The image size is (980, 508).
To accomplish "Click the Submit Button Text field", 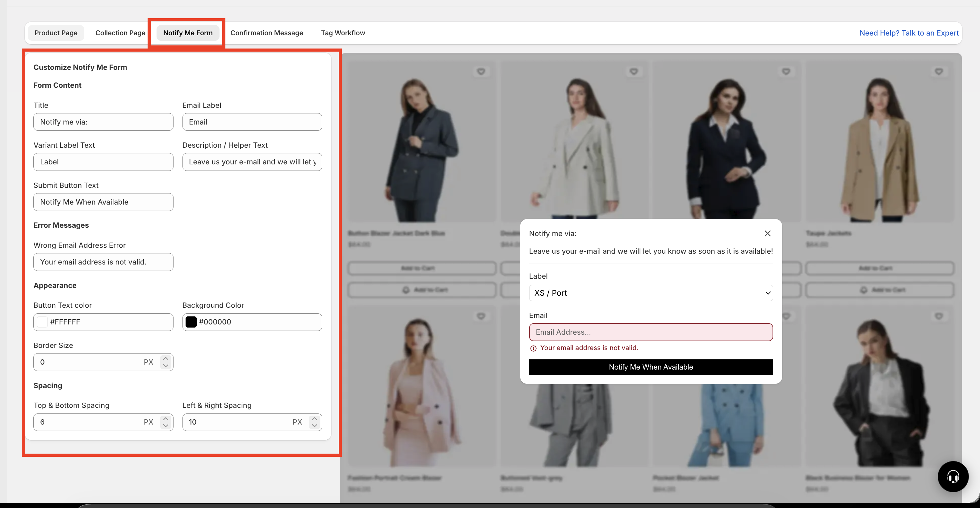I will 103,202.
